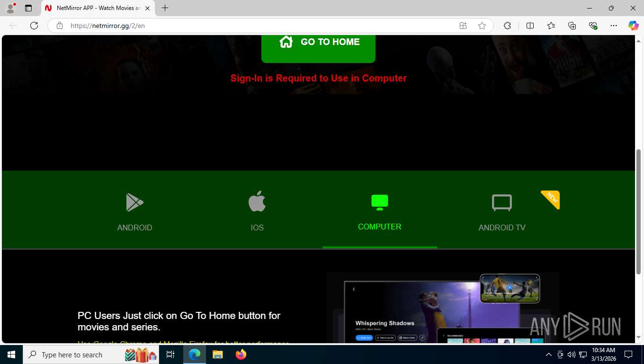
Task: Open Edge Settings and more menu
Action: pos(614,26)
